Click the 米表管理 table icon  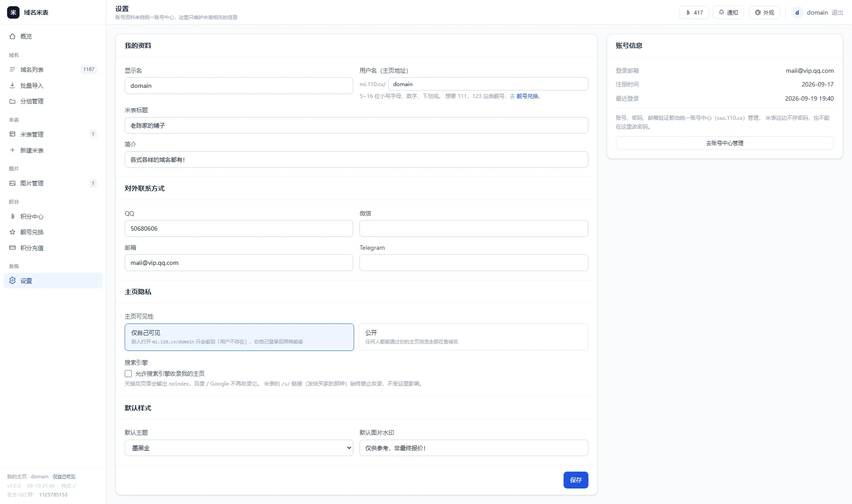click(12, 134)
